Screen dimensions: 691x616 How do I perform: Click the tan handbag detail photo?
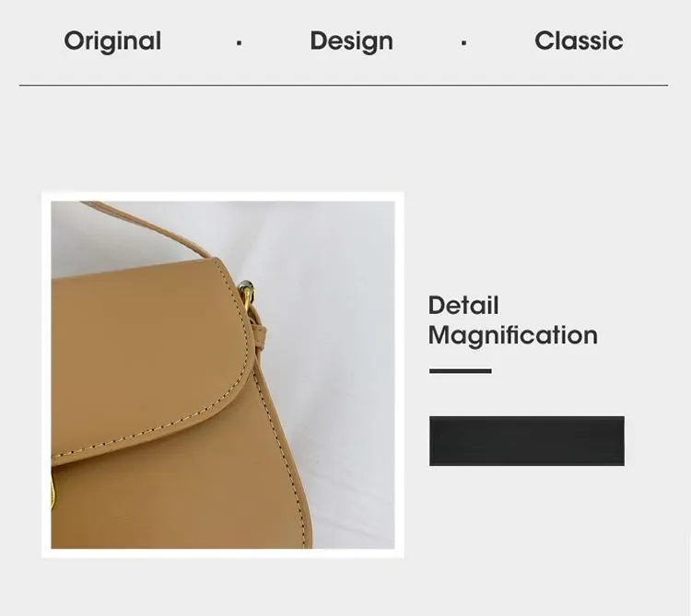click(x=223, y=375)
